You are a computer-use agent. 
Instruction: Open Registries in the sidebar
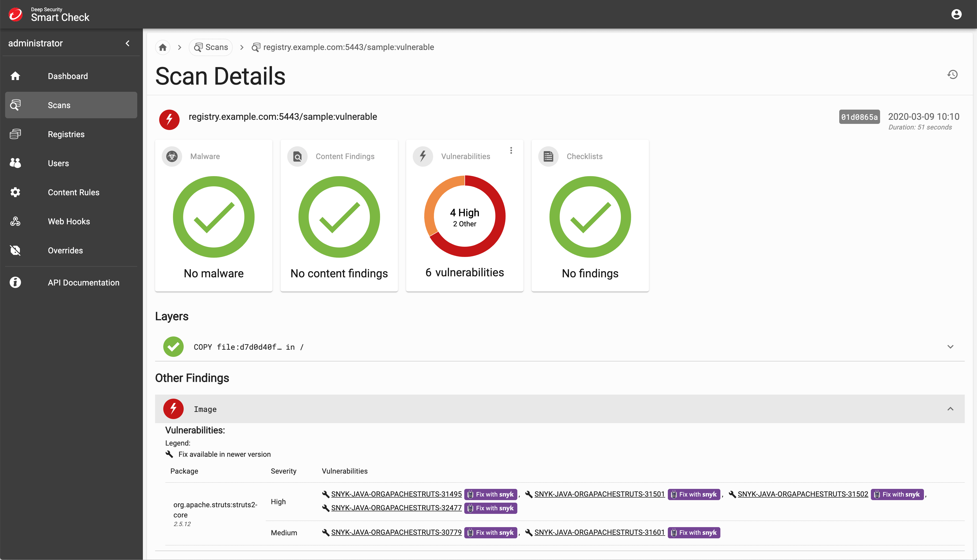tap(66, 134)
